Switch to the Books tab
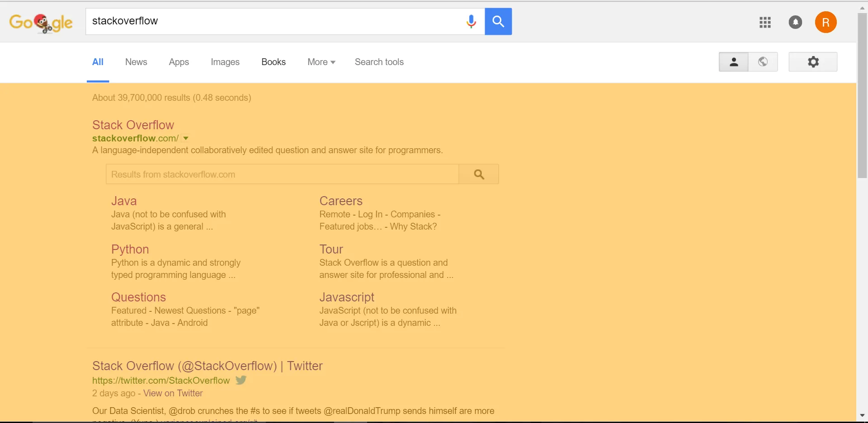This screenshot has width=868, height=423. [x=274, y=62]
